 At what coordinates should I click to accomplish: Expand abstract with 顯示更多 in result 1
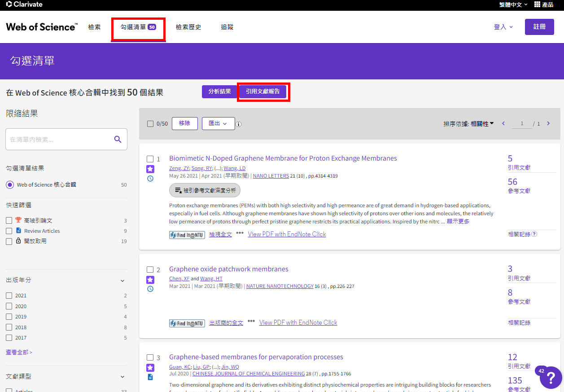[458, 222]
